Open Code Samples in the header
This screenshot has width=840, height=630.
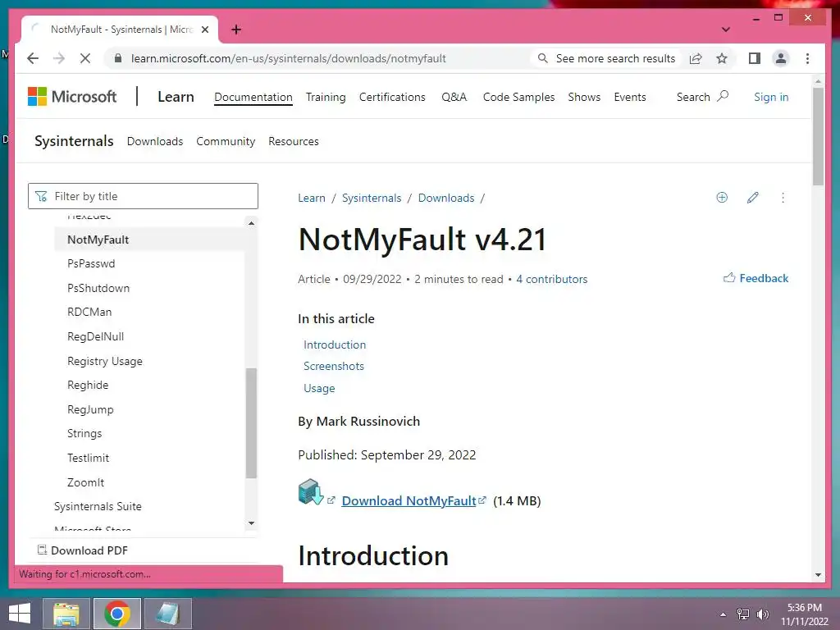tap(518, 97)
